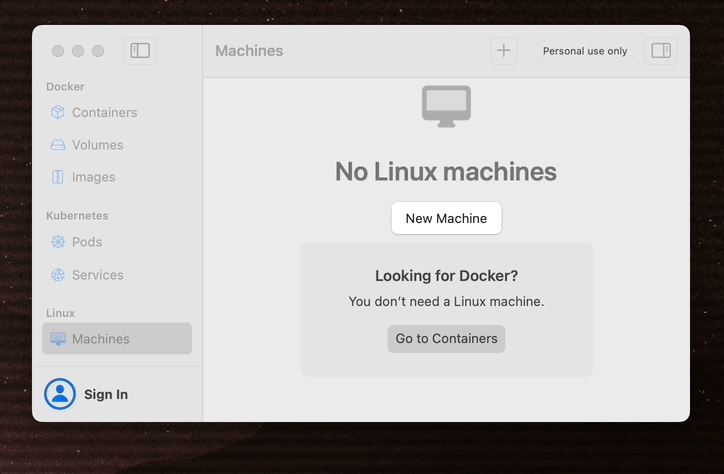The height and width of the screenshot is (474, 724).
Task: Click the New Machine button
Action: 446,218
